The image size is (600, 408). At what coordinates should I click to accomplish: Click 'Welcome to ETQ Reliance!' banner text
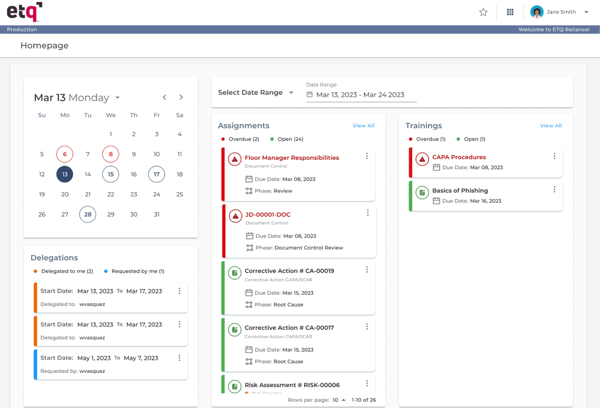(x=554, y=29)
